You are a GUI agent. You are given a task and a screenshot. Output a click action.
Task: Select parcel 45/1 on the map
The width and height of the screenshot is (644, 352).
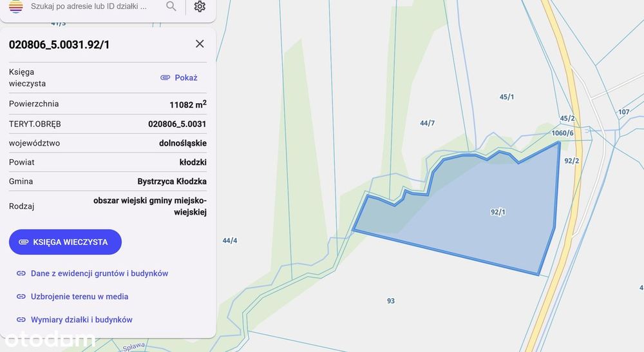coord(507,97)
